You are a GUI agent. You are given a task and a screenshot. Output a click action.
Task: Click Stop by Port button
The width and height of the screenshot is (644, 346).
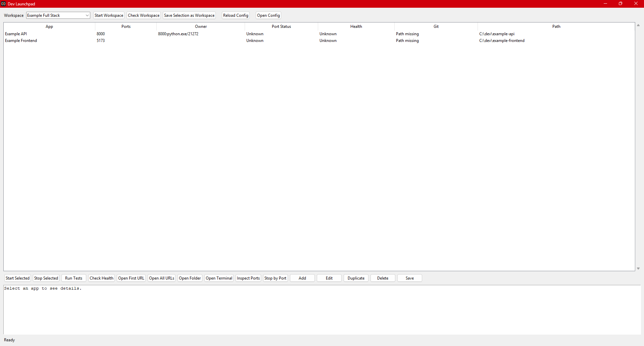[x=275, y=278]
